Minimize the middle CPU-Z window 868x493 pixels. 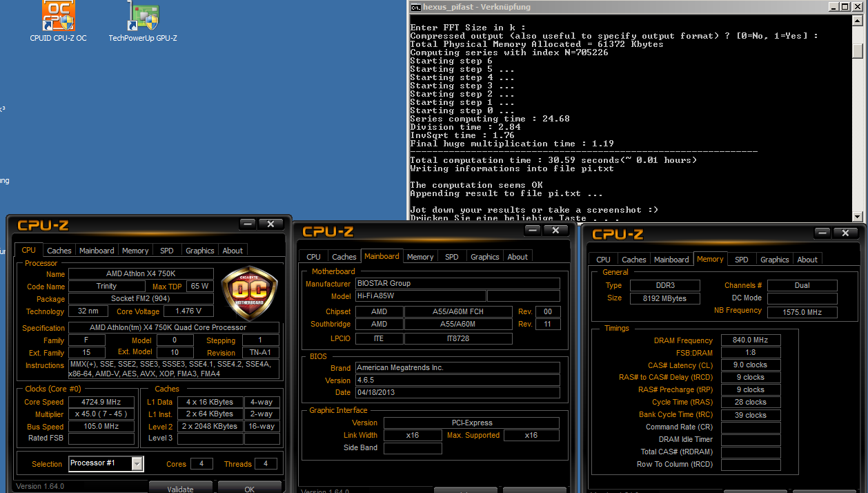point(533,230)
